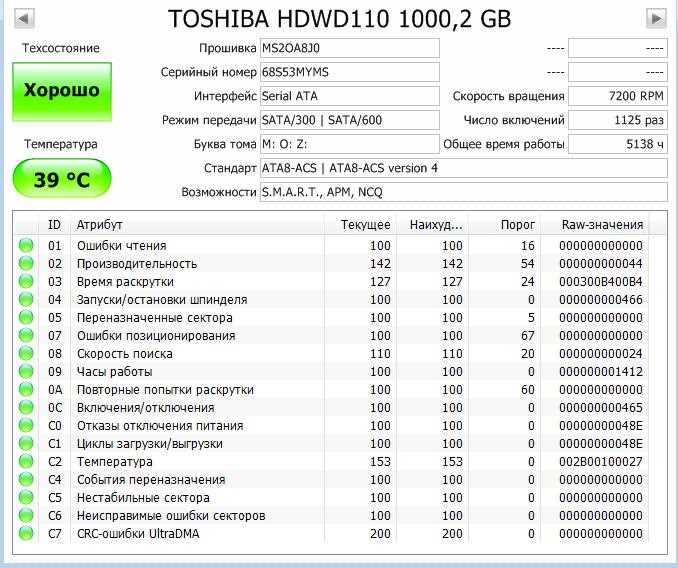The width and height of the screenshot is (678, 568).
Task: Click the serial number field 68S53MYMS
Action: (x=349, y=72)
